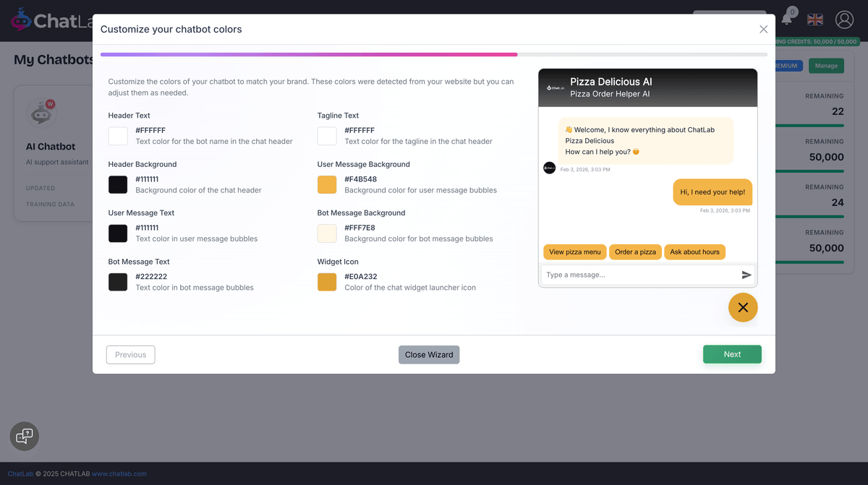The image size is (868, 485).
Task: Go back using the Previous button
Action: click(130, 354)
